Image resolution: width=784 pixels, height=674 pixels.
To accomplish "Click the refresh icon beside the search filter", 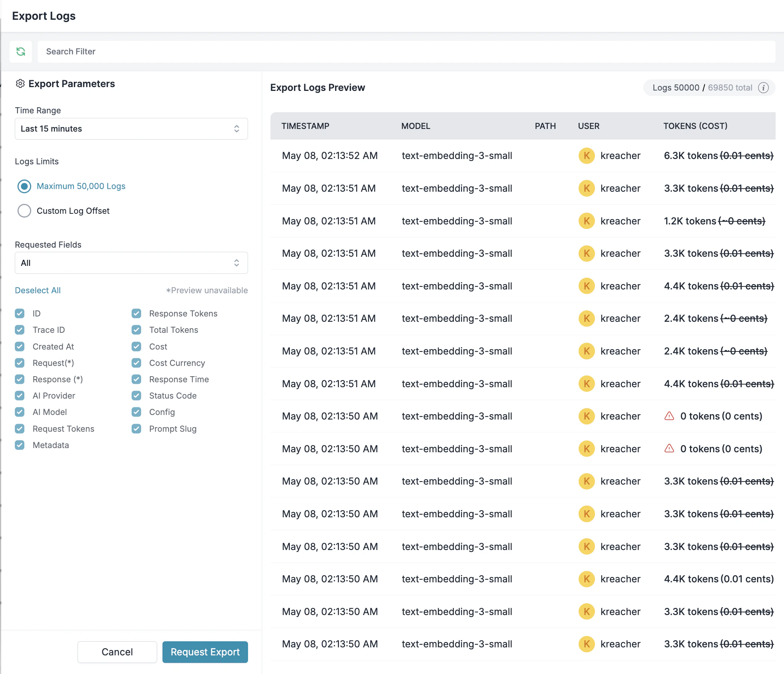I will 21,51.
